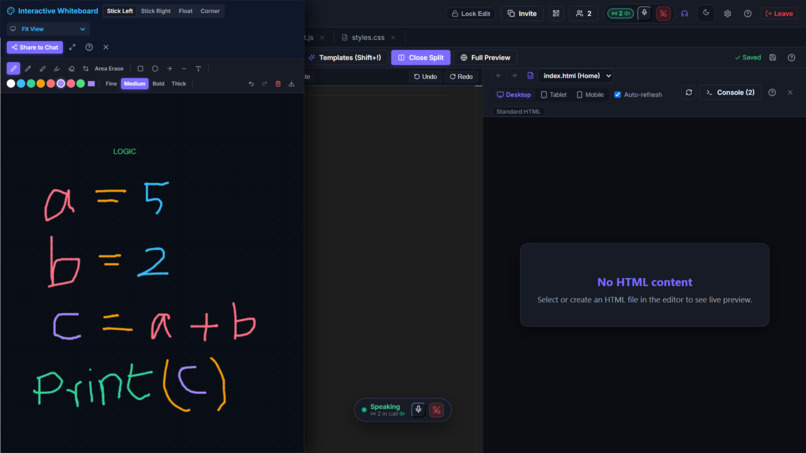Click the save disk icon beside Saved
Screen dimensions: 806x453
click(x=773, y=58)
